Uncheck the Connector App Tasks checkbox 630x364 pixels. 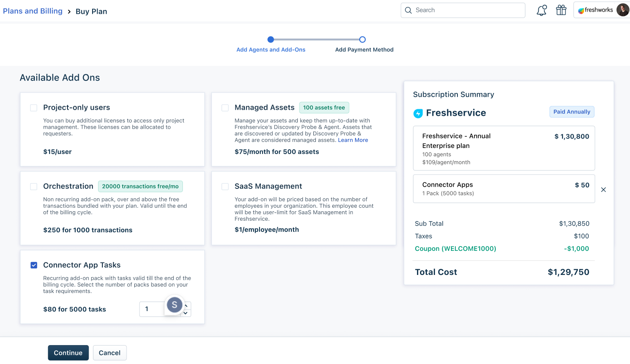point(34,265)
